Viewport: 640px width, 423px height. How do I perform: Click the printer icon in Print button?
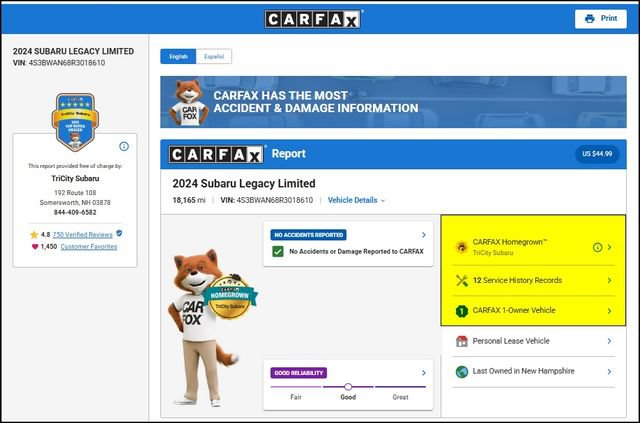(x=589, y=19)
